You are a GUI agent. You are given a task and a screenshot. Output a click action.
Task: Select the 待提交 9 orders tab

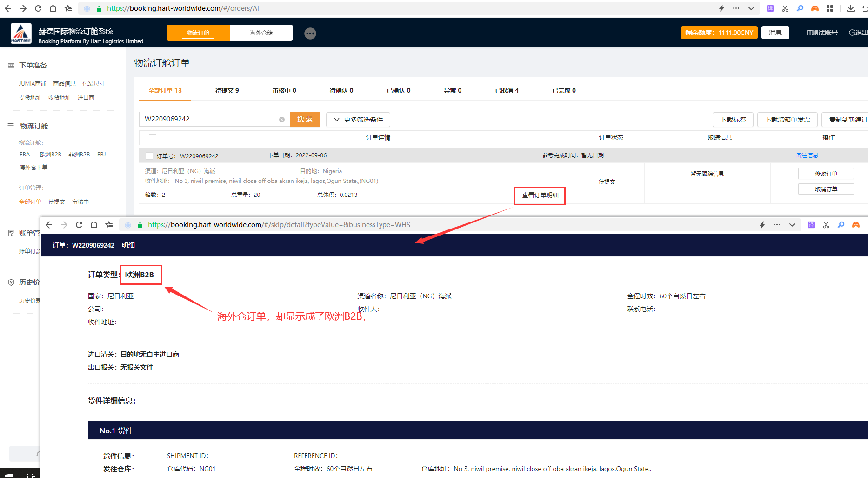227,90
